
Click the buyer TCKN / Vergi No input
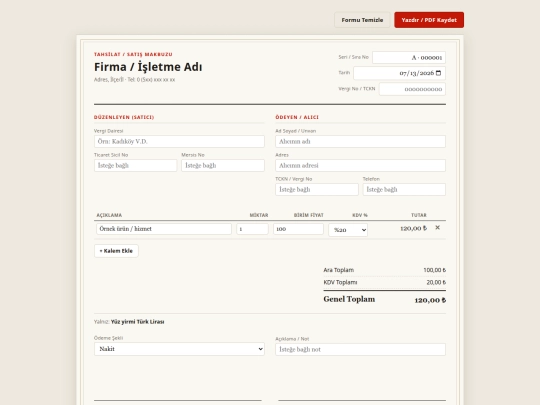[316, 189]
